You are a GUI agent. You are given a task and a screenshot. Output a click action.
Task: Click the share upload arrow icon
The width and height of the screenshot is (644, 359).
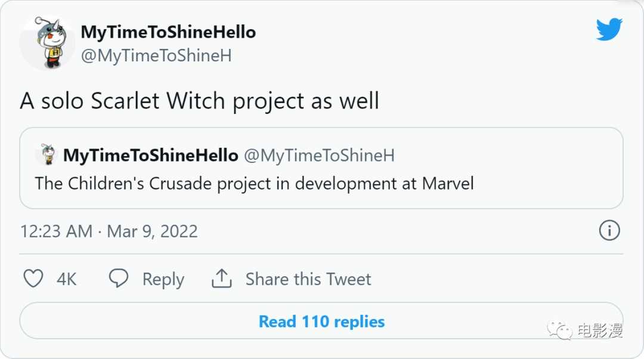pos(222,278)
